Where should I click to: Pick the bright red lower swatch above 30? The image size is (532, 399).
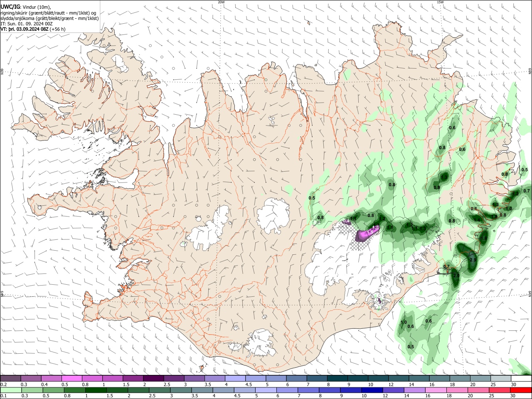[521, 390]
